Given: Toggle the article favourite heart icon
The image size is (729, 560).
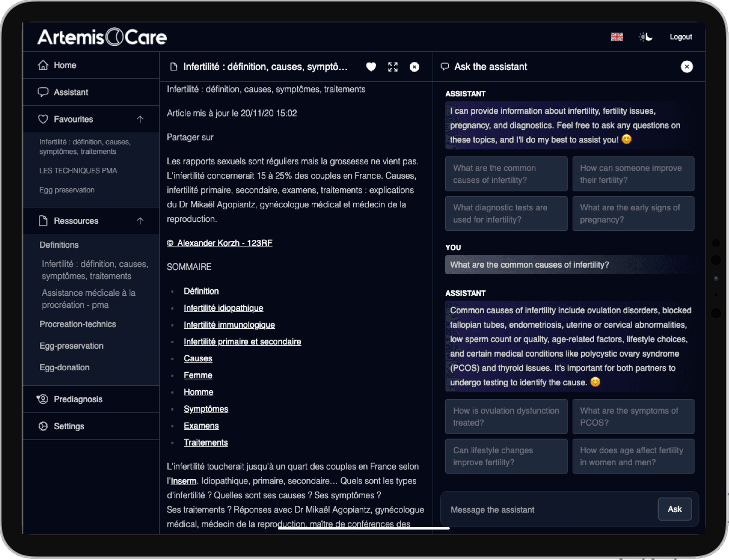Looking at the screenshot, I should tap(371, 67).
